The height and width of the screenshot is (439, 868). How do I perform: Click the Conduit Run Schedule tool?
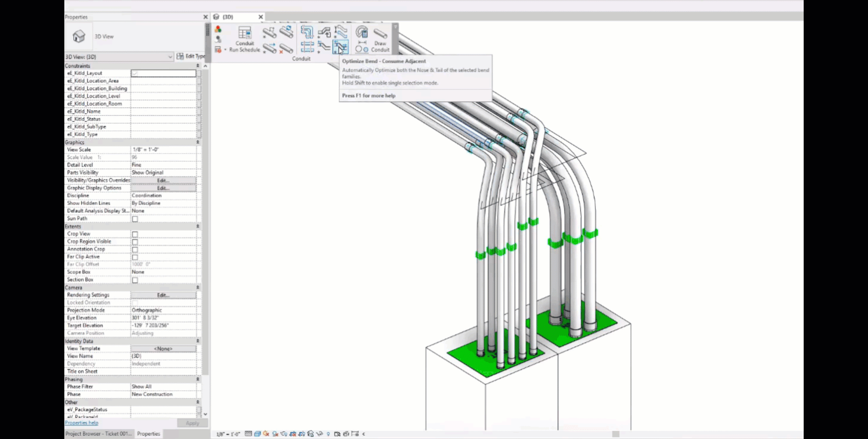(245, 39)
